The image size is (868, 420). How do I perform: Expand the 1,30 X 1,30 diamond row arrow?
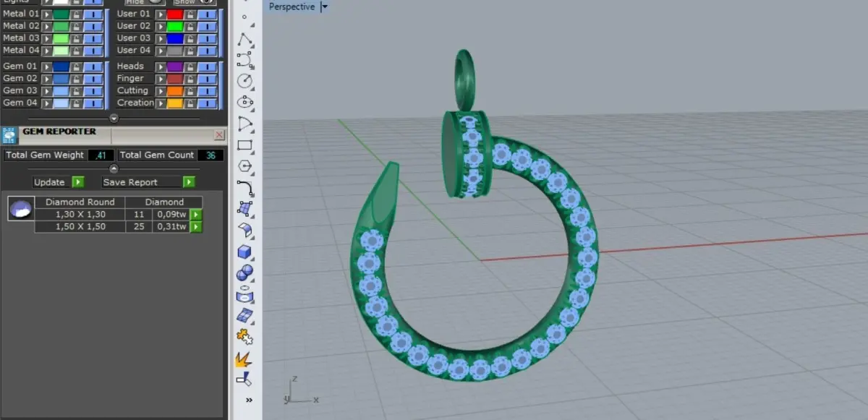coord(195,215)
